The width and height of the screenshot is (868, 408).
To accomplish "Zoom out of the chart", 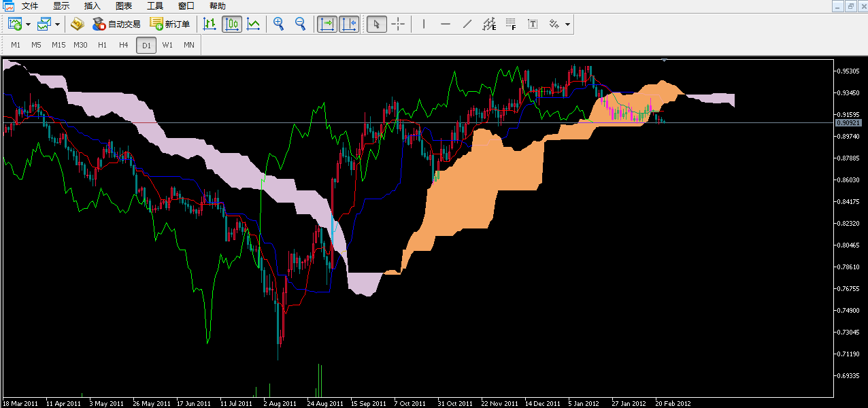I will coord(300,24).
